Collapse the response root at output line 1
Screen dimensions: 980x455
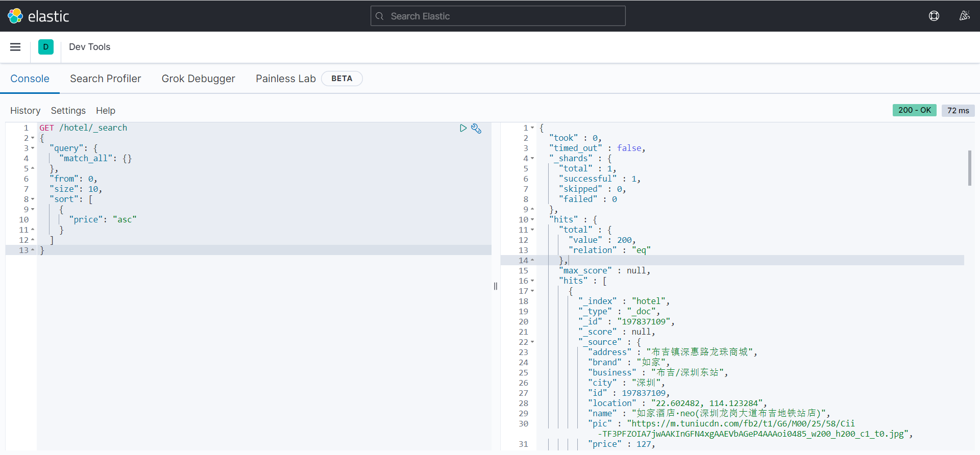pyautogui.click(x=532, y=128)
